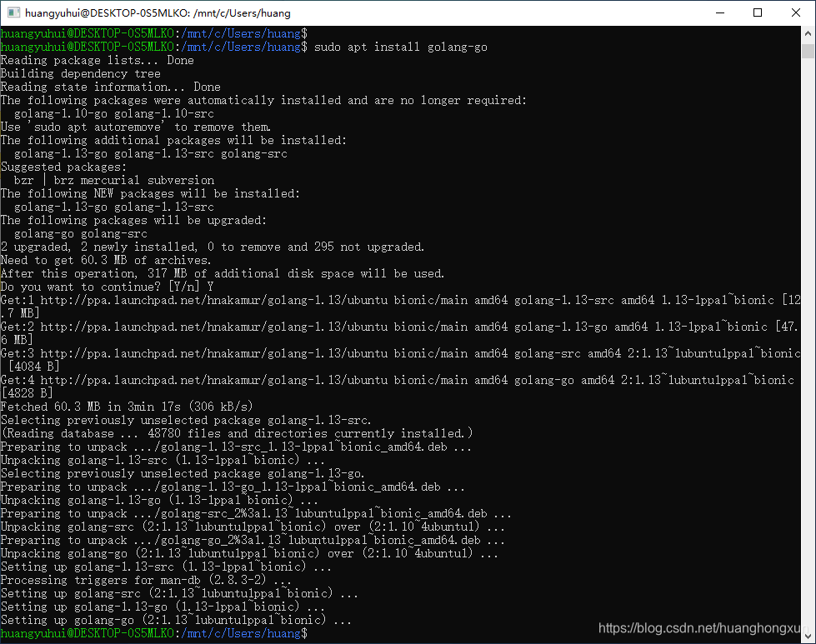Click the 'Suggested packages:' line
Viewport: 816px width, 644px height.
coord(63,167)
